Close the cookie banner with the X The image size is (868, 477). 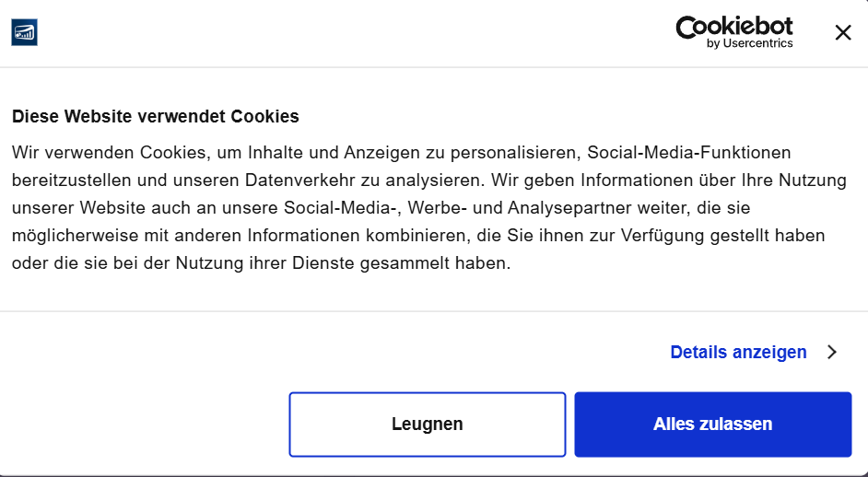coord(842,33)
